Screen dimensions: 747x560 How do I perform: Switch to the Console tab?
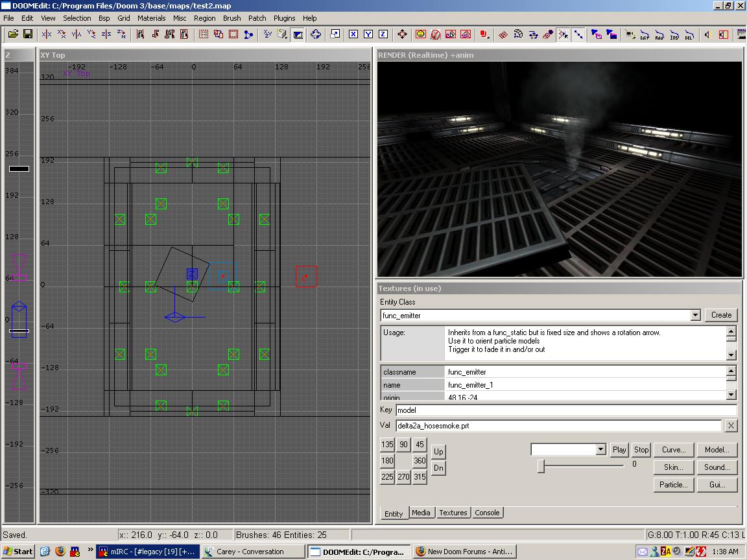(487, 513)
